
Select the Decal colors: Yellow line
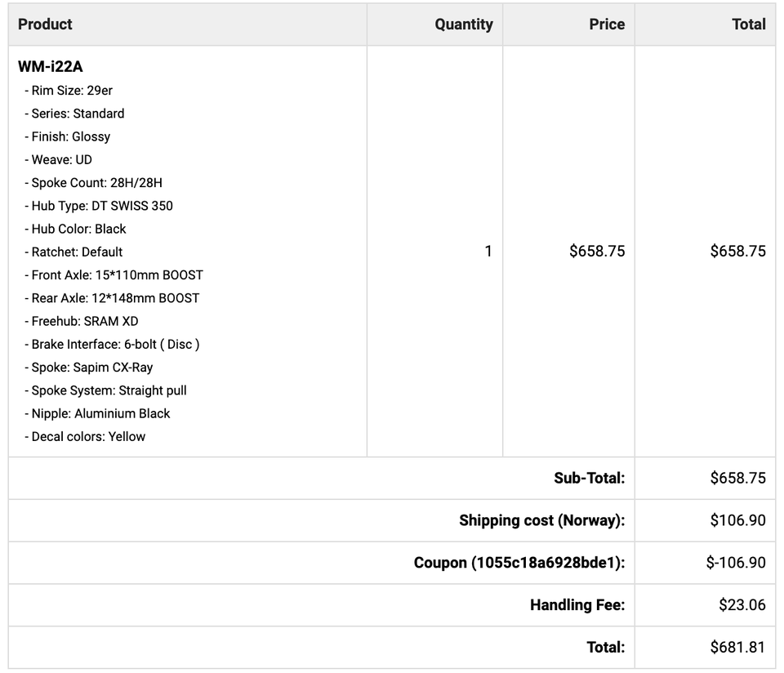click(x=88, y=437)
